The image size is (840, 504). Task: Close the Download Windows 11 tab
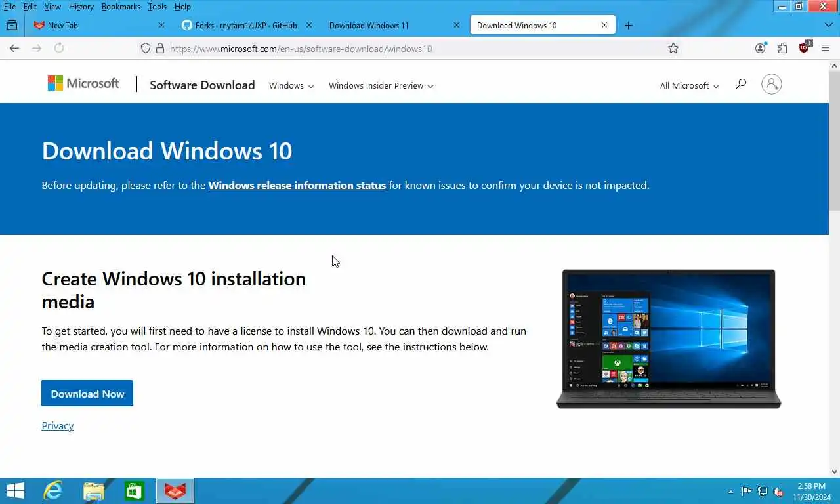[x=457, y=25]
